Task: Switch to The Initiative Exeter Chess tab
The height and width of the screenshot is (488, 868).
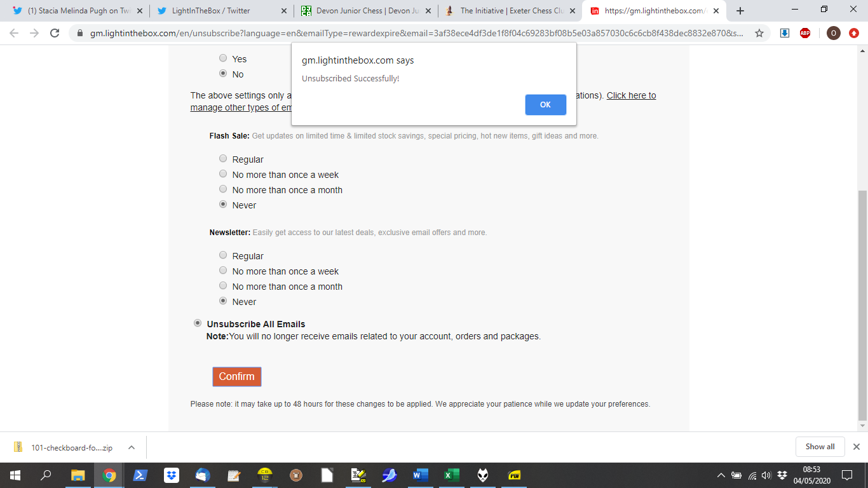Action: [x=510, y=11]
